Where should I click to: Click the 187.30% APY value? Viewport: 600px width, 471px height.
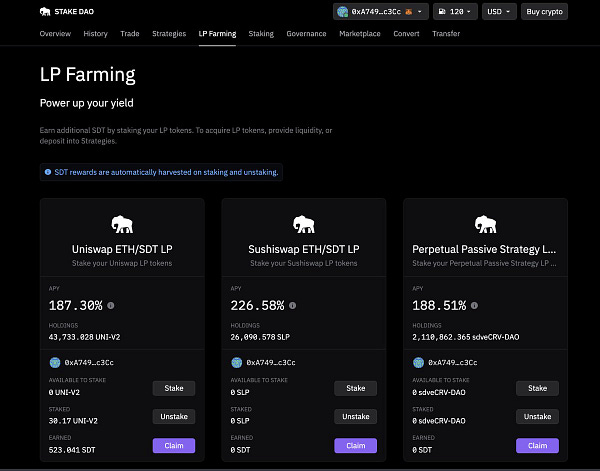76,305
